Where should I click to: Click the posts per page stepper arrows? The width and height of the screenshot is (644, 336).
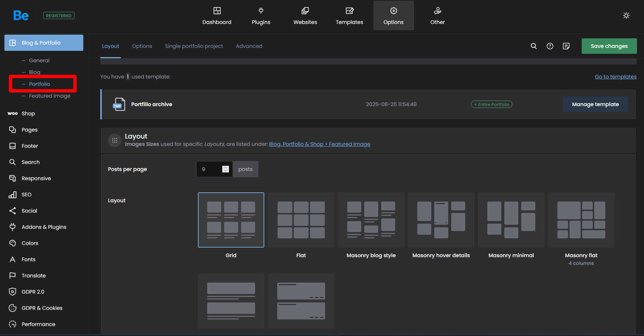[x=226, y=169]
